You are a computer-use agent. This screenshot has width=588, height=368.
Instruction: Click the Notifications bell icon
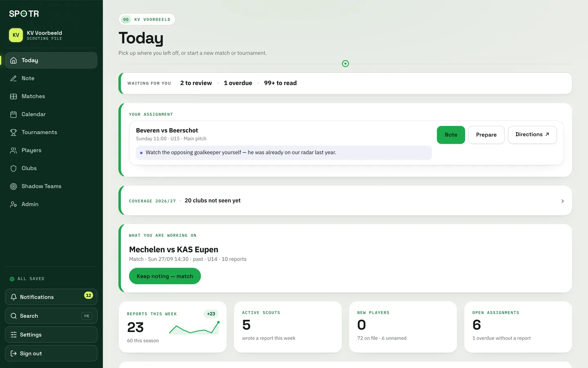[x=13, y=297]
